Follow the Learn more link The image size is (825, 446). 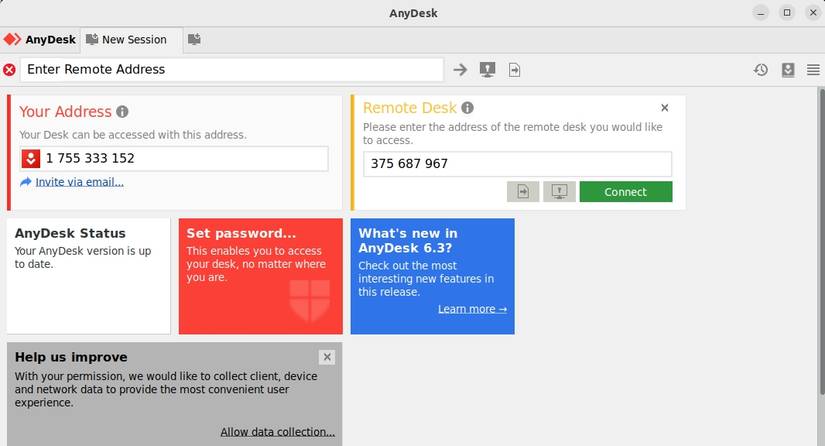[472, 309]
